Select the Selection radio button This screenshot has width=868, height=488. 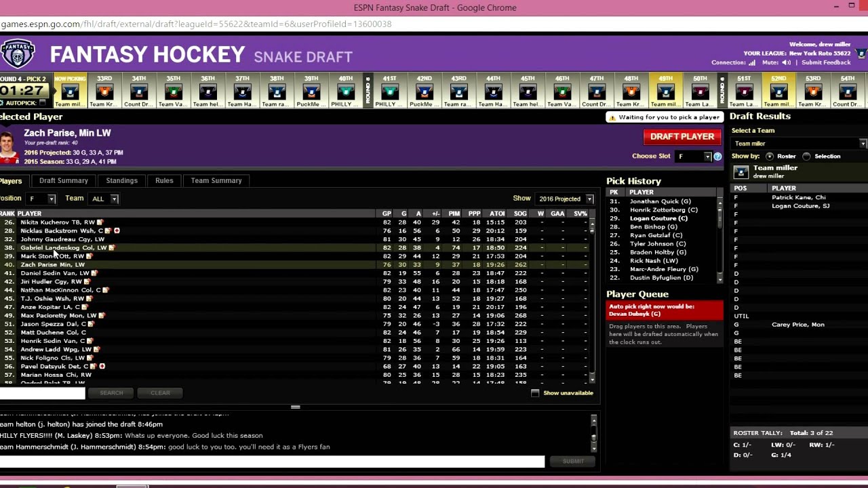[806, 157]
